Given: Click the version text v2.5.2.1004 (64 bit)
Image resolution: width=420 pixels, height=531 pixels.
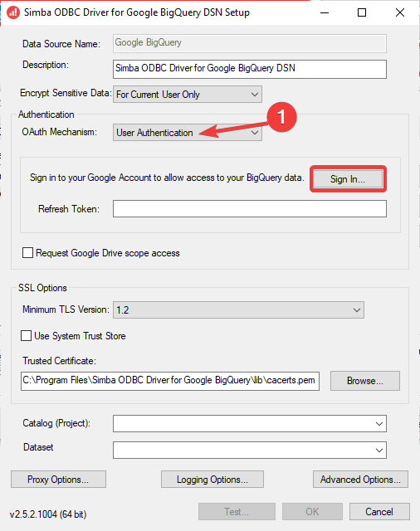Looking at the screenshot, I should coord(48,514).
